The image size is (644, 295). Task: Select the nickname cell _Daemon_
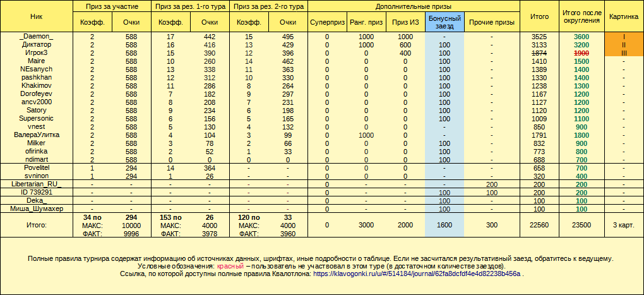click(36, 36)
